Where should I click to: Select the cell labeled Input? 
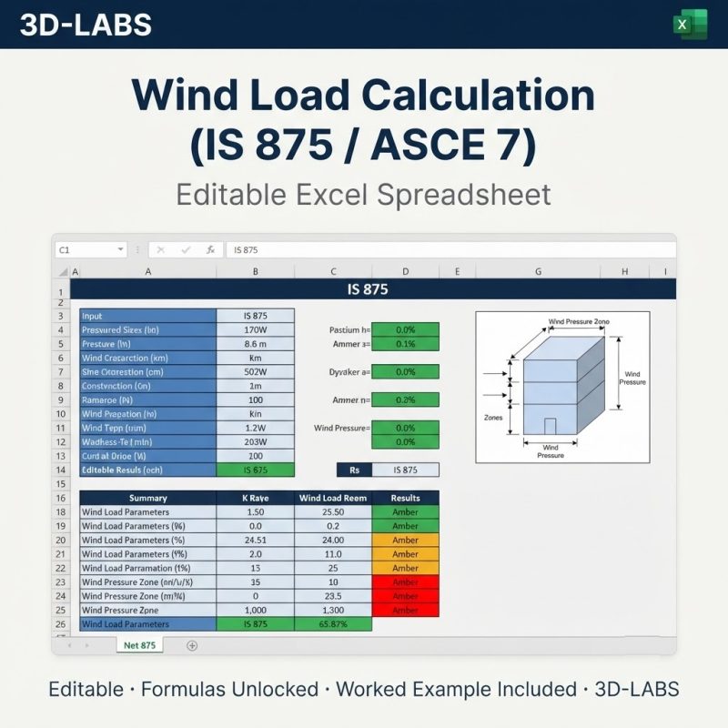click(x=147, y=316)
